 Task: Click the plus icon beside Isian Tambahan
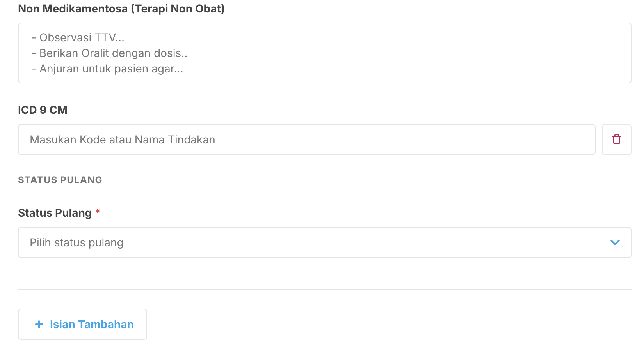click(39, 324)
